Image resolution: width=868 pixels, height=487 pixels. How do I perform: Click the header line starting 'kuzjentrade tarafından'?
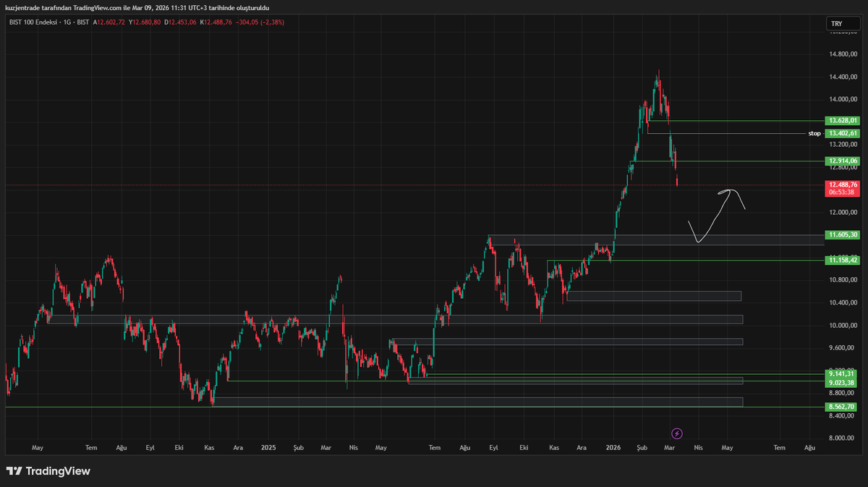pyautogui.click(x=137, y=7)
